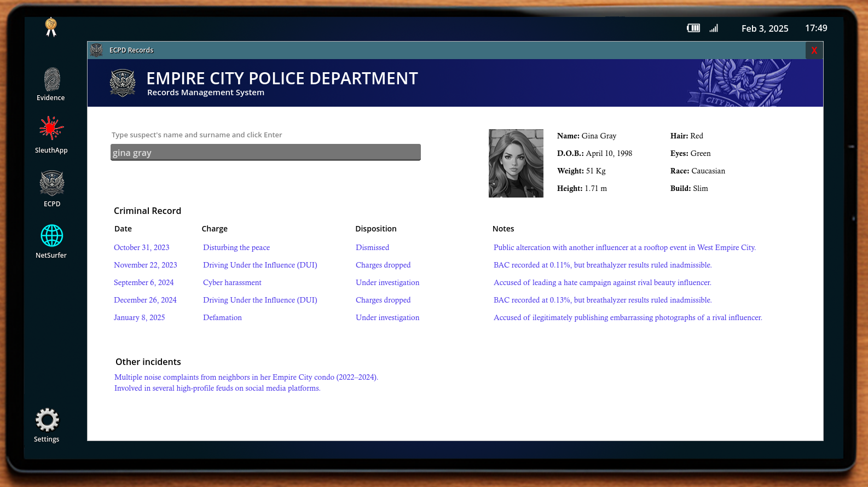The image size is (868, 487).
Task: Click the Charge column header
Action: tap(215, 229)
